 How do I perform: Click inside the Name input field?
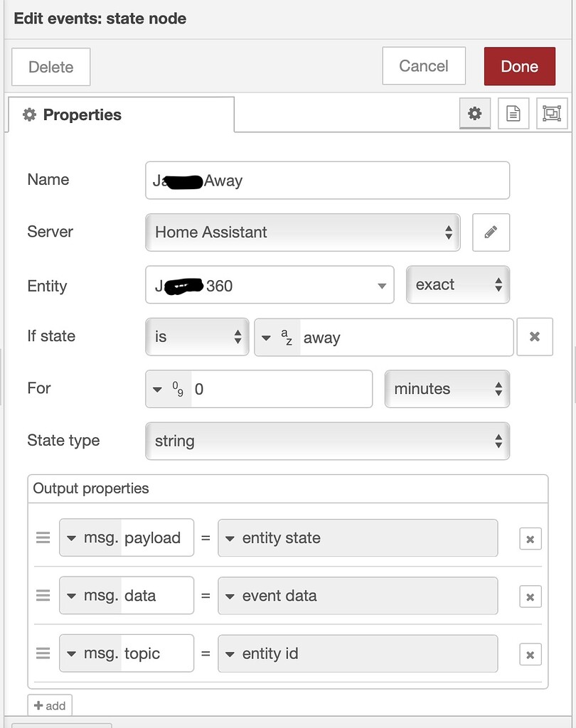pos(327,180)
